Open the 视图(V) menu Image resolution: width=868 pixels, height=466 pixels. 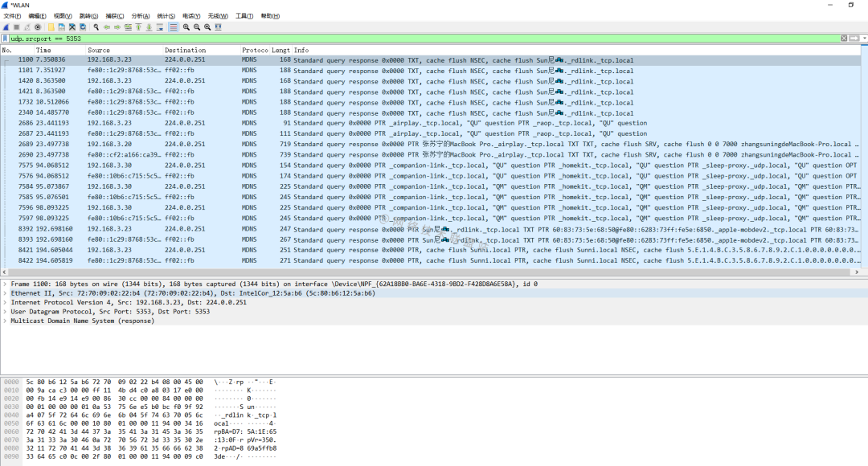click(63, 16)
